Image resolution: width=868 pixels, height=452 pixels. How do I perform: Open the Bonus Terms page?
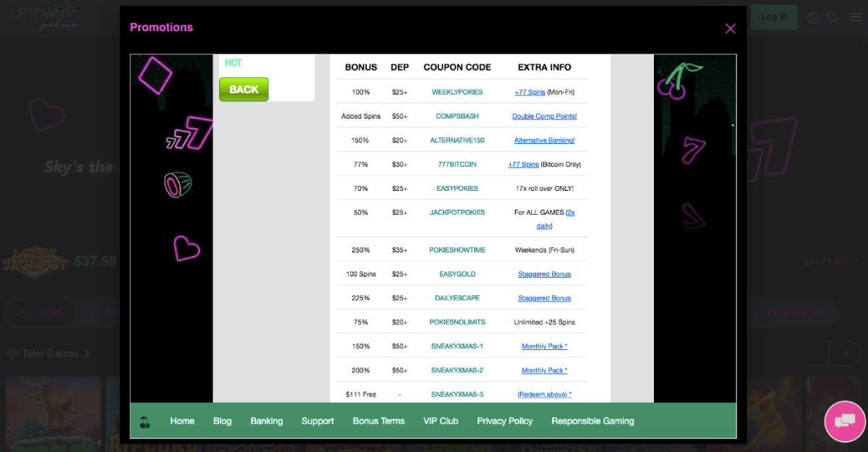click(378, 421)
